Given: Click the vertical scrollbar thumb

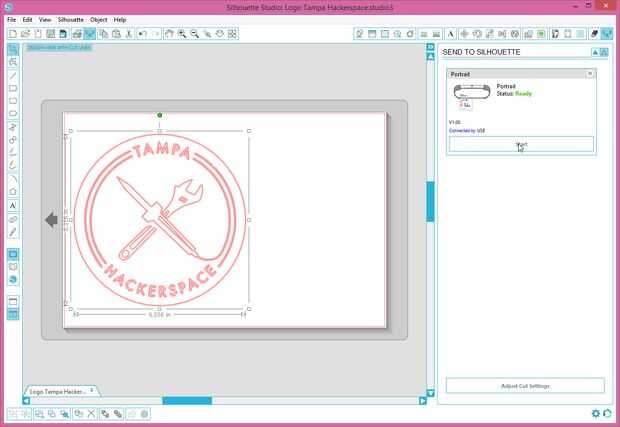Looking at the screenshot, I should [x=431, y=201].
